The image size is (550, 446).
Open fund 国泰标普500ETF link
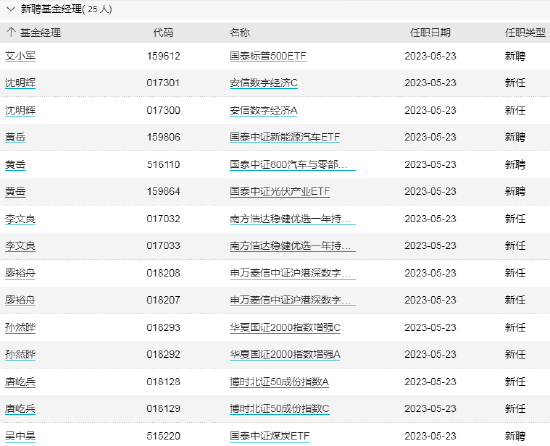[268, 56]
